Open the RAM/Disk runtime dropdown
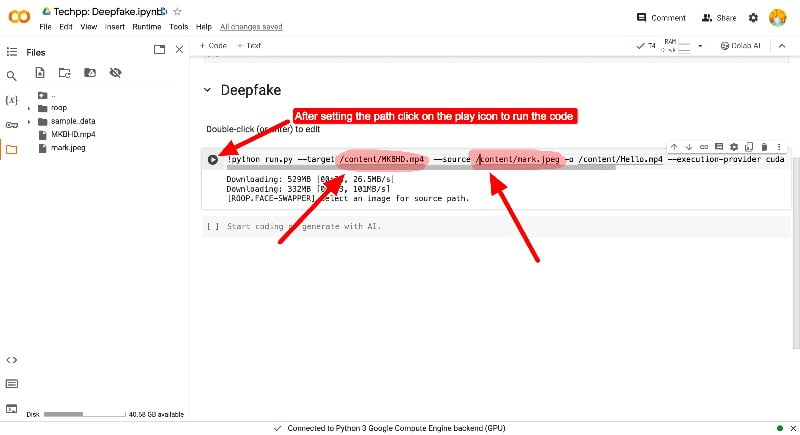This screenshot has width=800, height=435. tap(700, 46)
